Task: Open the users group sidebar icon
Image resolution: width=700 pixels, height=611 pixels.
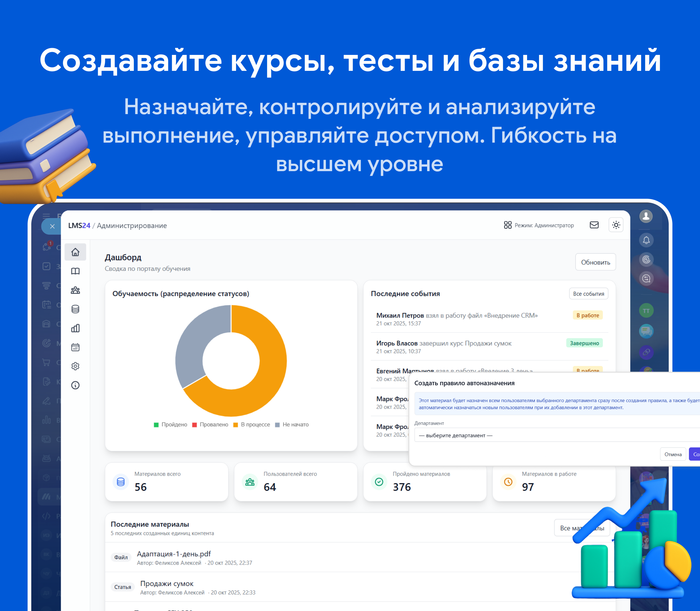Action: (75, 290)
